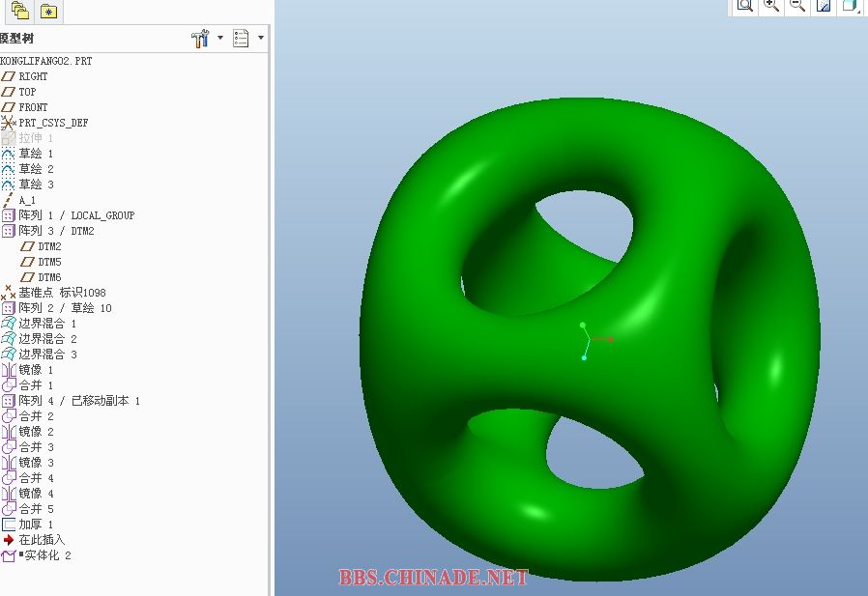This screenshot has width=868, height=596.
Task: Select 合并 2 merge feature
Action: [x=27, y=416]
